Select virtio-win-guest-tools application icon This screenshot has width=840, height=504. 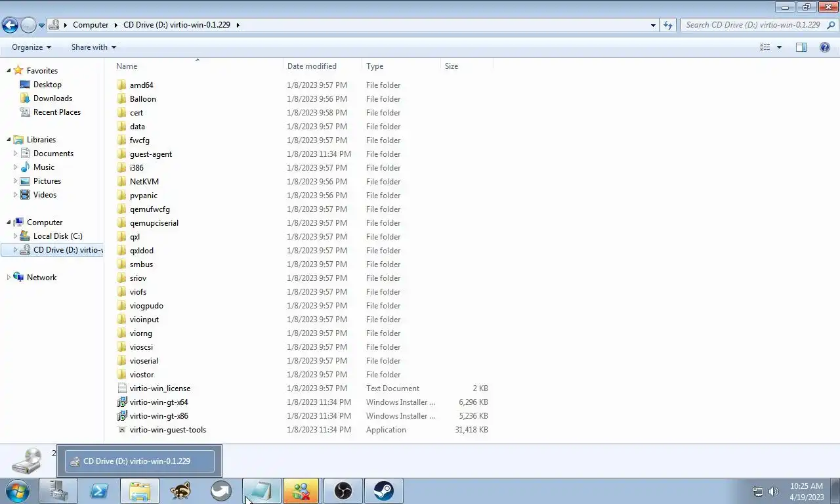121,430
